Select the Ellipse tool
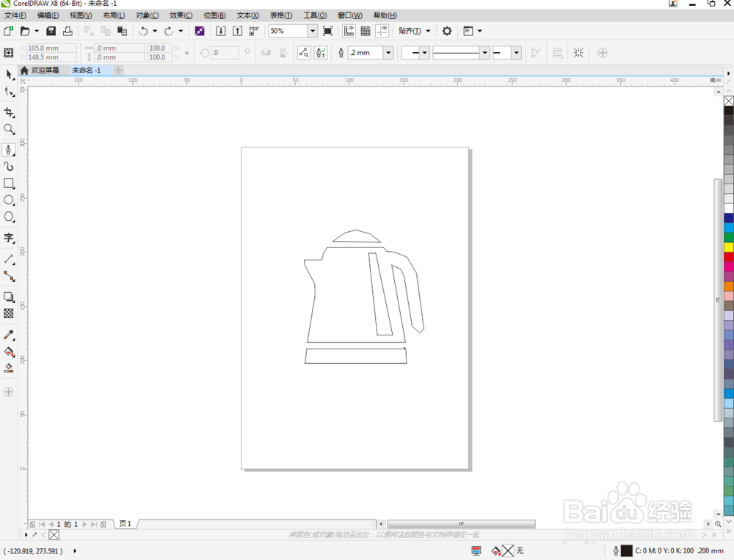The image size is (734, 560). (9, 200)
